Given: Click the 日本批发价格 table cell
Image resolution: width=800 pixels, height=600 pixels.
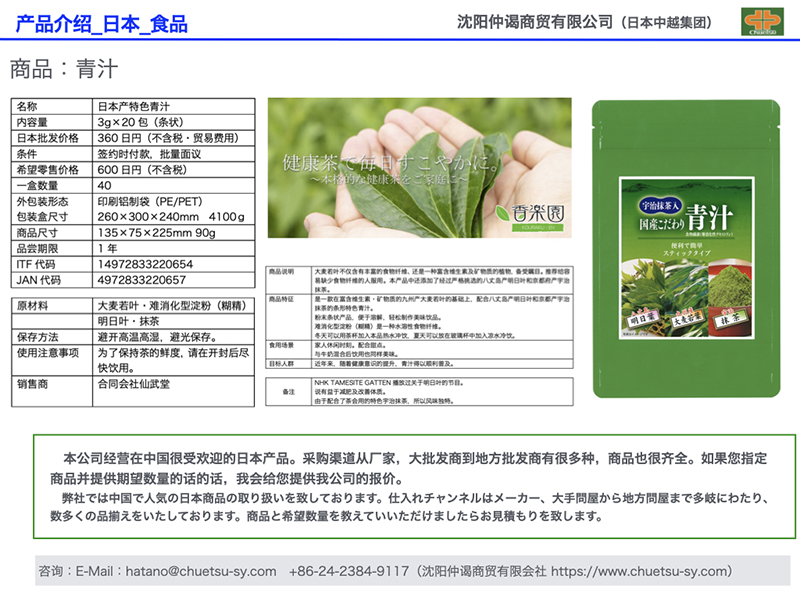Looking at the screenshot, I should click(x=48, y=138).
